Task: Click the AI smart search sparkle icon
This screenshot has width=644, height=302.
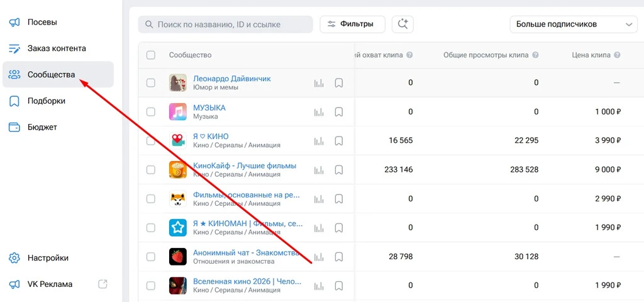Action: [x=402, y=25]
